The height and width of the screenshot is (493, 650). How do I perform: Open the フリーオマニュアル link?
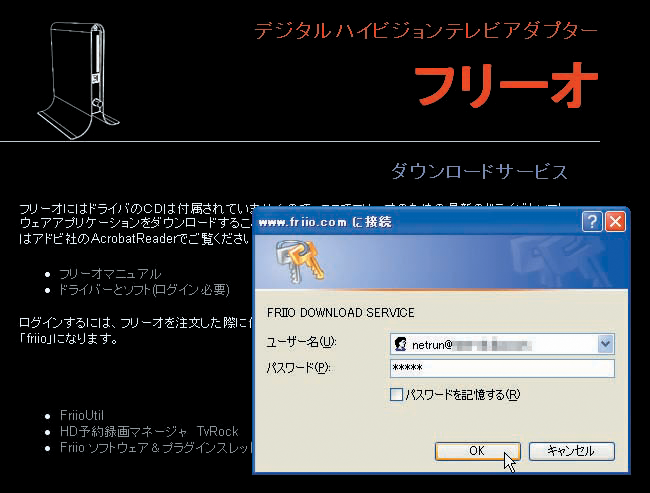coord(110,274)
